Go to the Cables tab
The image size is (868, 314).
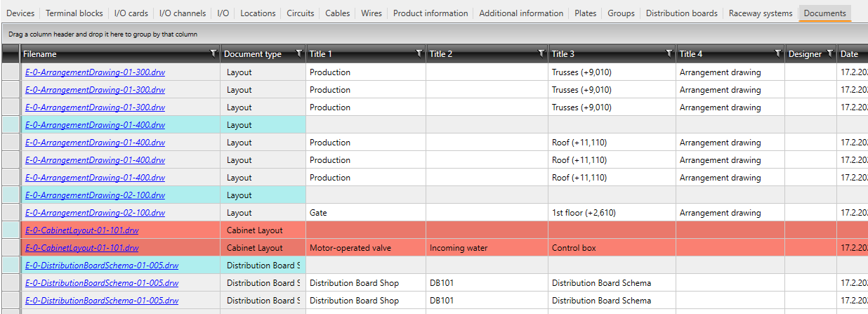pos(337,13)
